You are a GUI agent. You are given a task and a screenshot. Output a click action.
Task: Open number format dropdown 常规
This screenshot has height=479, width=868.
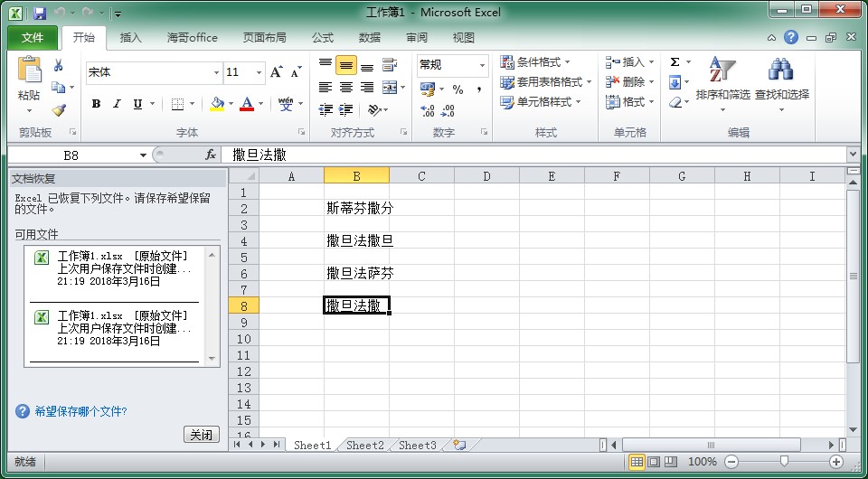coord(482,65)
